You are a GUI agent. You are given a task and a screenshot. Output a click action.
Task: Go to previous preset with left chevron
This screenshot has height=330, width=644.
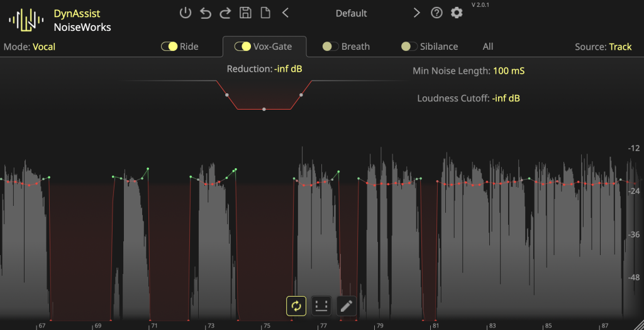(x=286, y=13)
